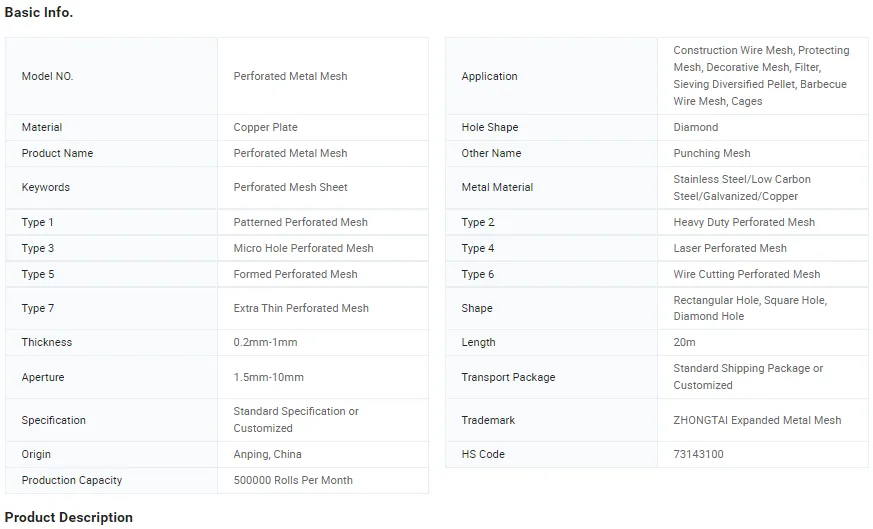This screenshot has height=529, width=873.
Task: Click the Basic Info. heading
Action: pos(39,13)
